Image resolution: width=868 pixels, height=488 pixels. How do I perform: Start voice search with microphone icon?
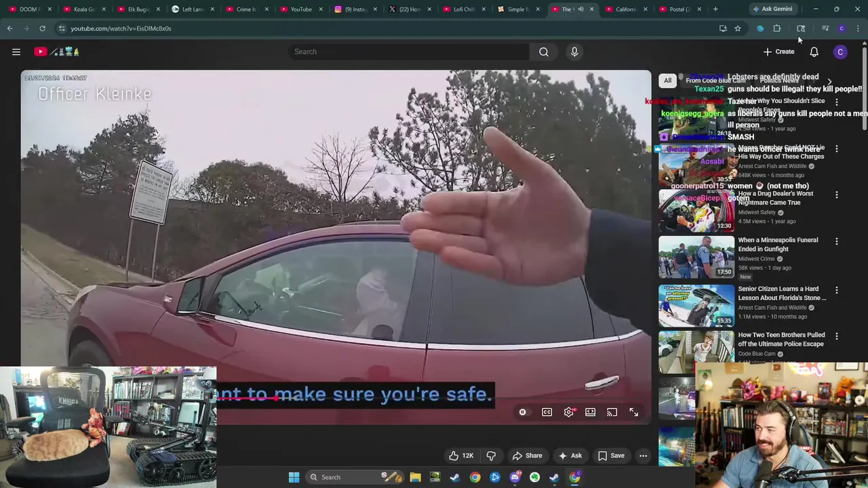pyautogui.click(x=574, y=52)
